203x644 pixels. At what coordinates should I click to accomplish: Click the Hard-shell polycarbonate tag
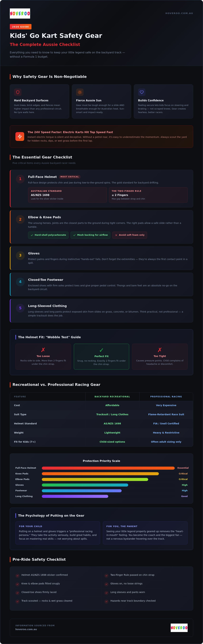pos(48,235)
